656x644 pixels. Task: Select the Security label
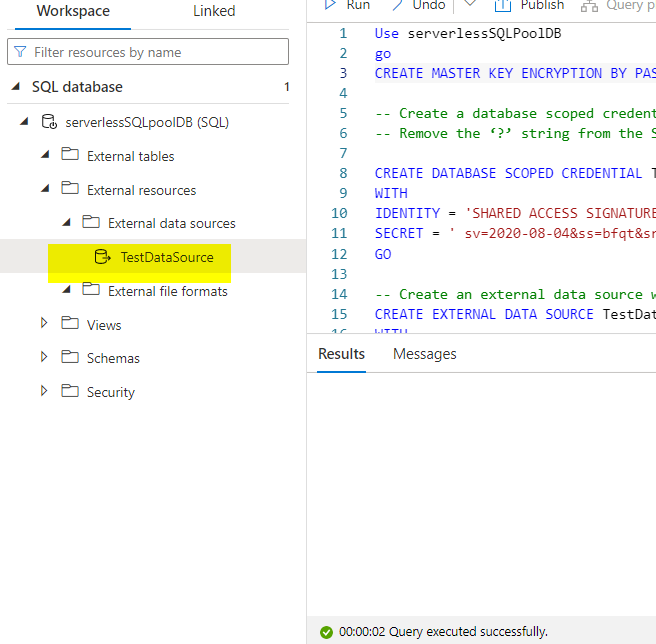point(111,392)
